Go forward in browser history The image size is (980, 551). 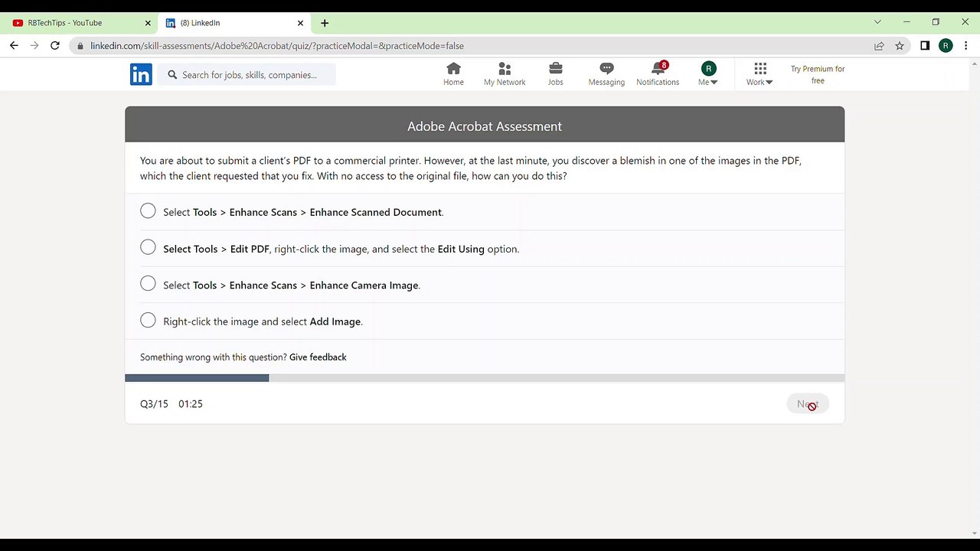point(34,46)
